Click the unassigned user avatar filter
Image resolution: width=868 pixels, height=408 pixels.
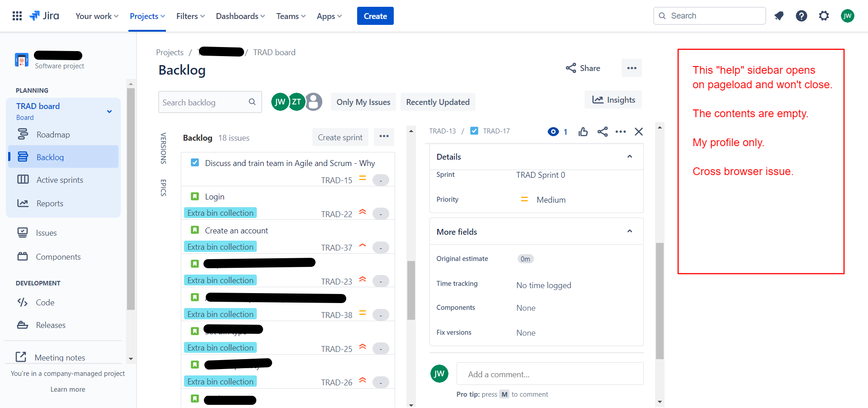[314, 102]
